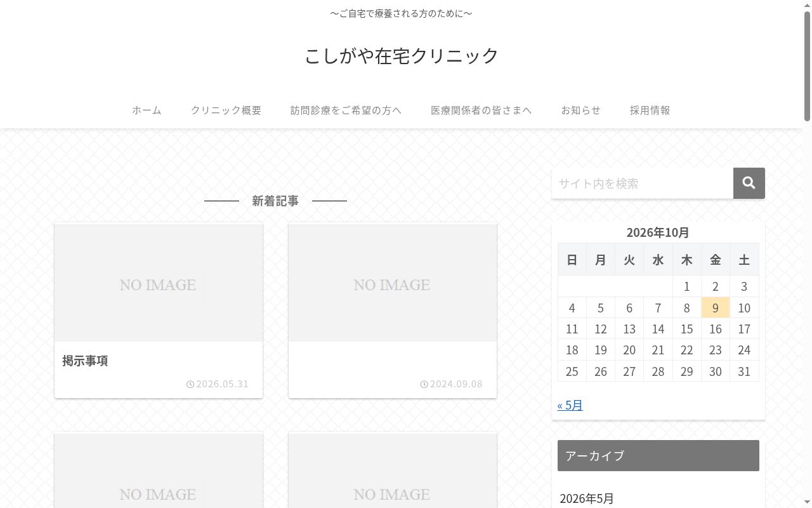Open the ホーム menu item

[147, 110]
